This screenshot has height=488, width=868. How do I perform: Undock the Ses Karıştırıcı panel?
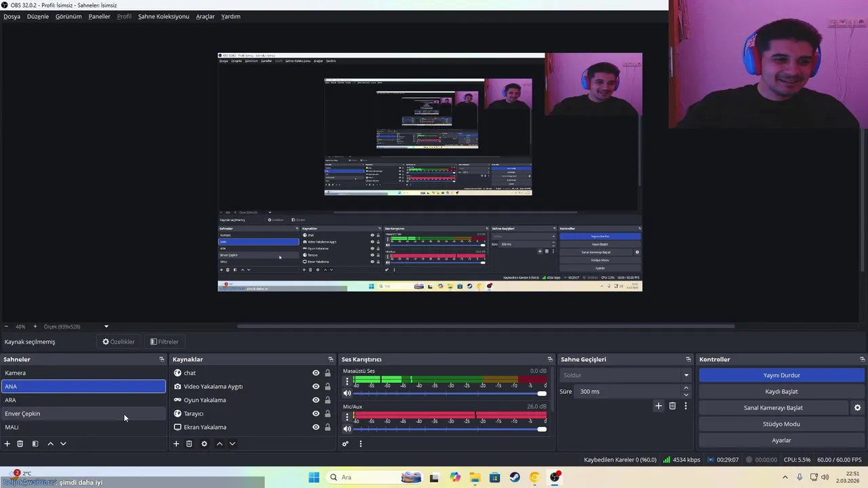tap(550, 359)
